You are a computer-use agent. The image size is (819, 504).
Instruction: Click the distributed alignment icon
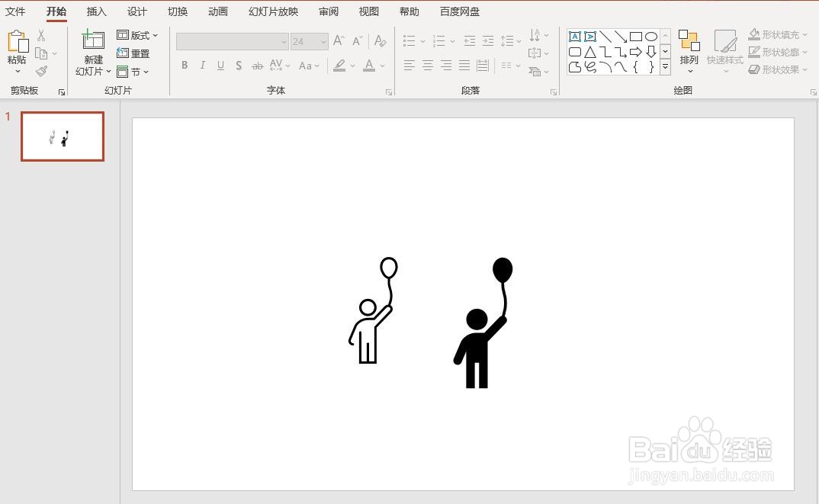[483, 66]
